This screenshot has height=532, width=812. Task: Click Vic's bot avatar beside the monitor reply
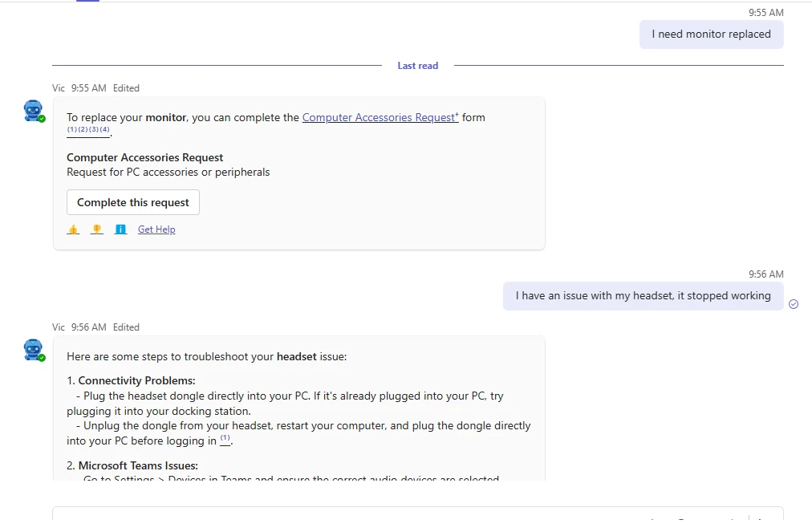pos(34,111)
